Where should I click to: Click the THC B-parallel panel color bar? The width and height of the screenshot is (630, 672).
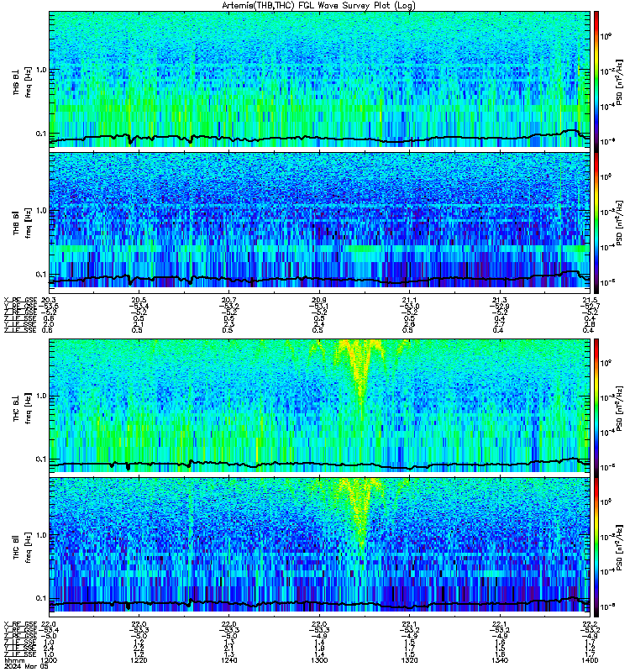596,548
